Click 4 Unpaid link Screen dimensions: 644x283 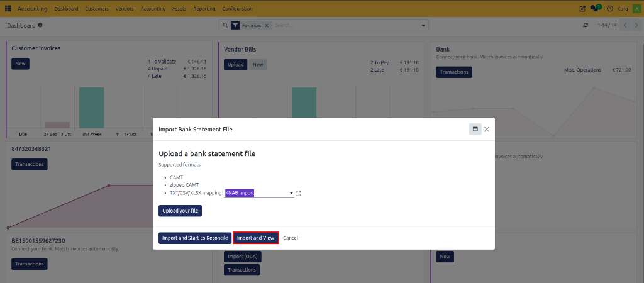click(x=158, y=69)
